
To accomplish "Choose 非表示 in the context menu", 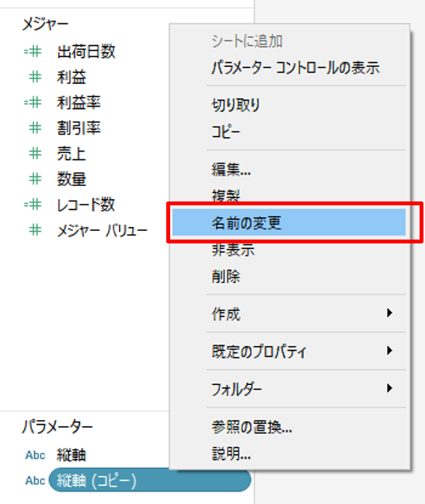I will pos(233,250).
